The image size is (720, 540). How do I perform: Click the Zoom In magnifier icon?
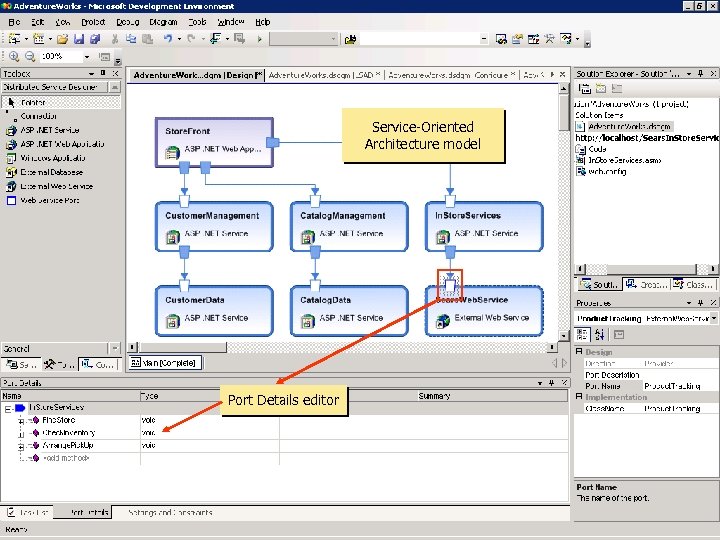click(x=12, y=57)
